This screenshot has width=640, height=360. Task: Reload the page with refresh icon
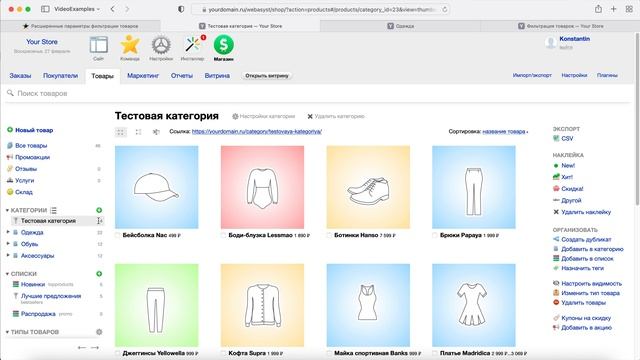click(444, 9)
